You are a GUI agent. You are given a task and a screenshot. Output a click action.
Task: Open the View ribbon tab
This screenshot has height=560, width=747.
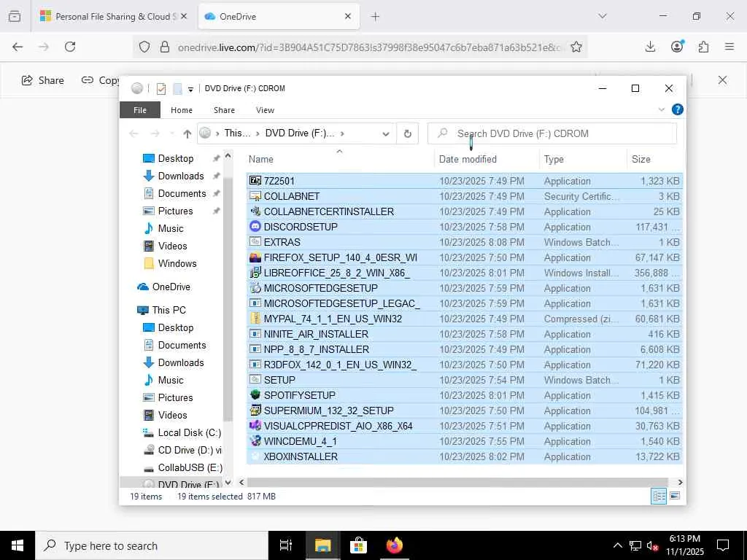pos(265,110)
